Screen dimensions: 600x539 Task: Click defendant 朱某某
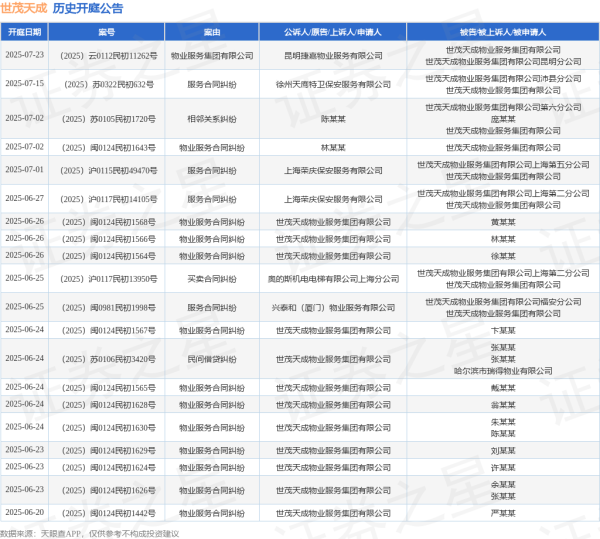(x=503, y=422)
